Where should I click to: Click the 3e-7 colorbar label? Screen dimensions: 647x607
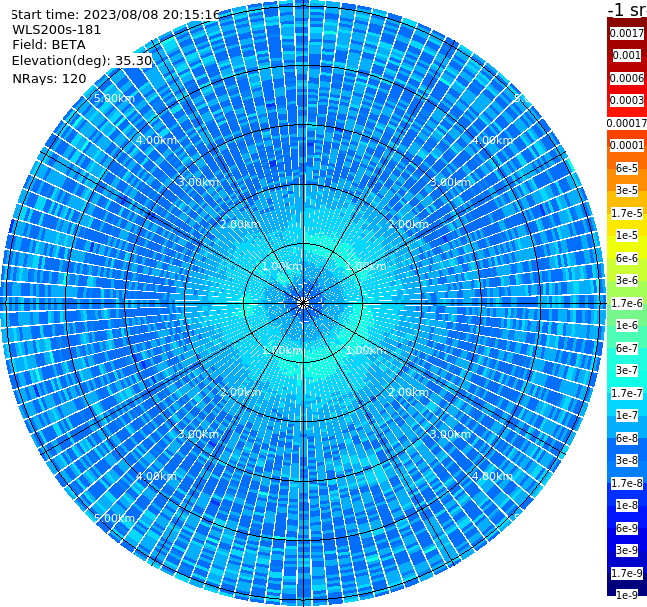[x=627, y=370]
